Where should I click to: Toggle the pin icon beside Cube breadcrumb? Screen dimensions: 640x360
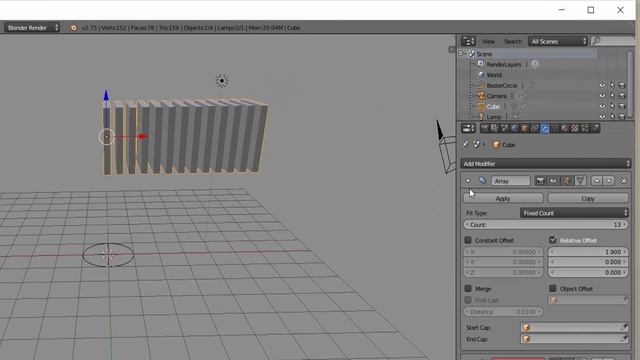click(x=466, y=144)
